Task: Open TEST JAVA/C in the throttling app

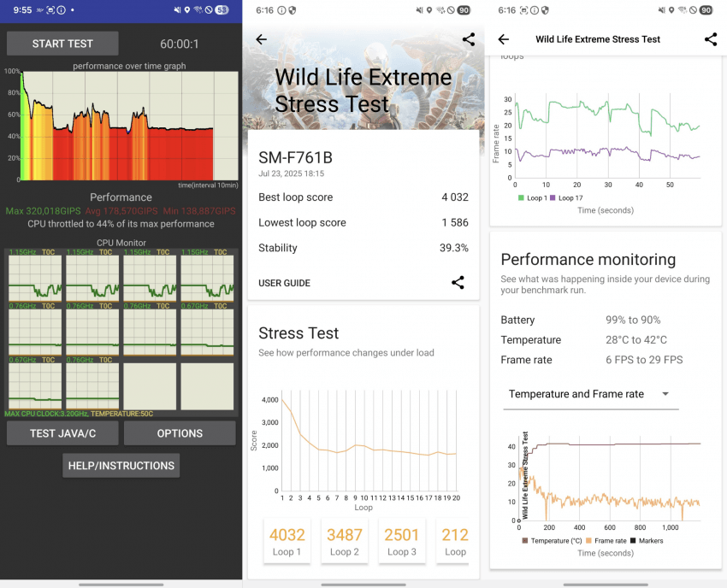Action: coord(62,433)
